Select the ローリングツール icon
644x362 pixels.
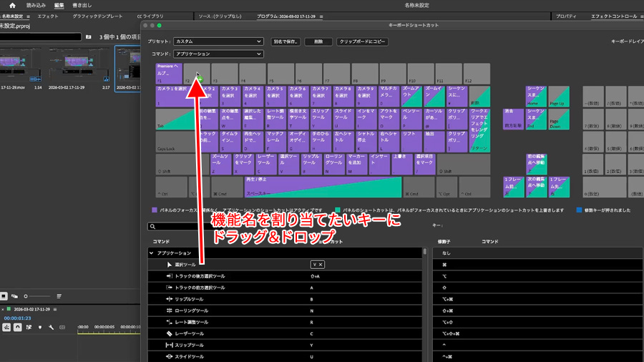pyautogui.click(x=169, y=310)
